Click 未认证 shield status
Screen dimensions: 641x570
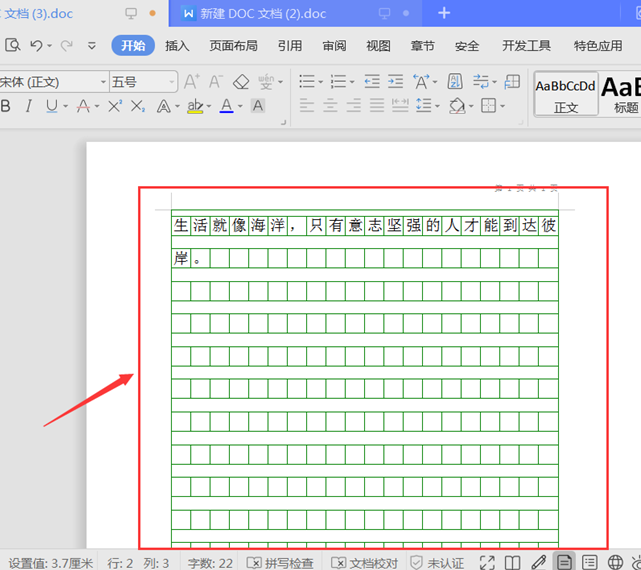pos(437,563)
